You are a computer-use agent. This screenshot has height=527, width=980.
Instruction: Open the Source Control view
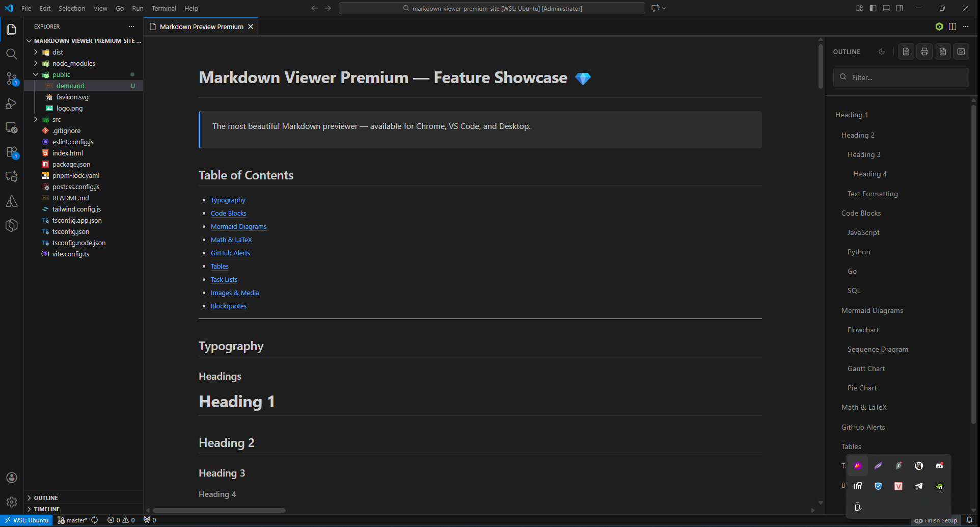(12, 78)
